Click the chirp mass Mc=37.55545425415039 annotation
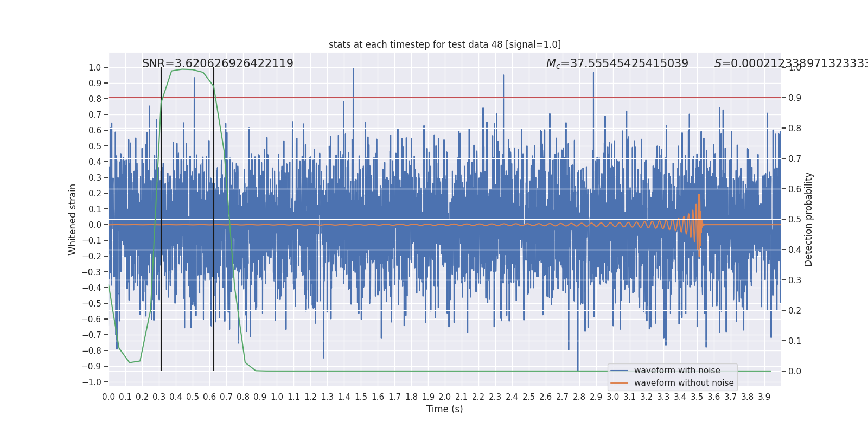The height and width of the screenshot is (434, 868). (x=617, y=63)
